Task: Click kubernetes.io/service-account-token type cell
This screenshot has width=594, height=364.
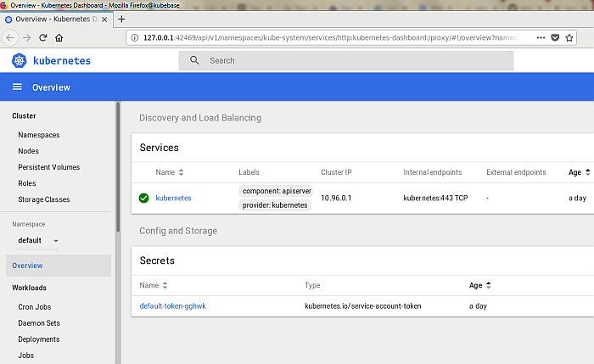Action: point(363,306)
